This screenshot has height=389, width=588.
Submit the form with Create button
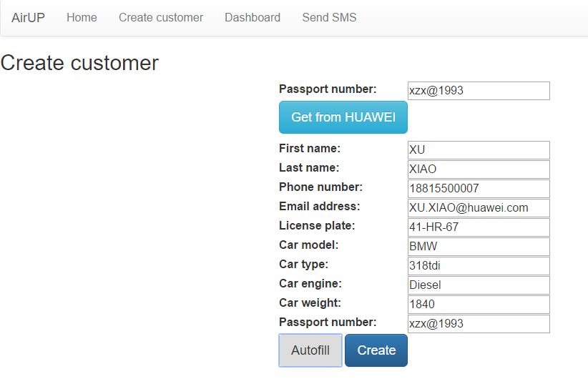(376, 350)
